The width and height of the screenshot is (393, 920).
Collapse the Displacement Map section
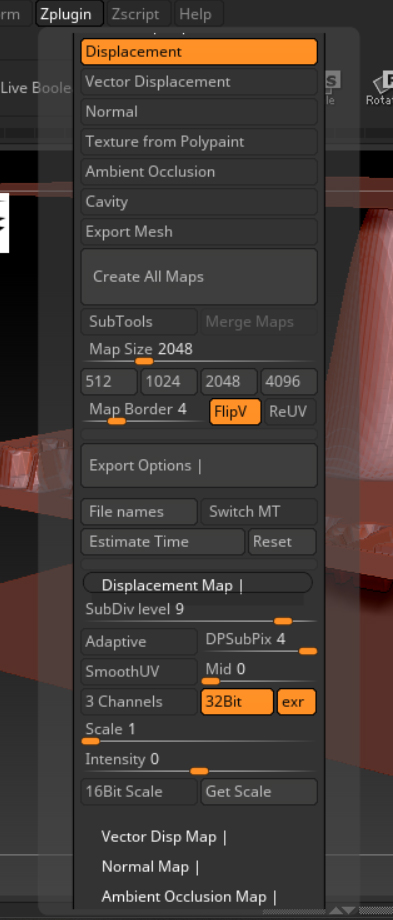point(198,585)
